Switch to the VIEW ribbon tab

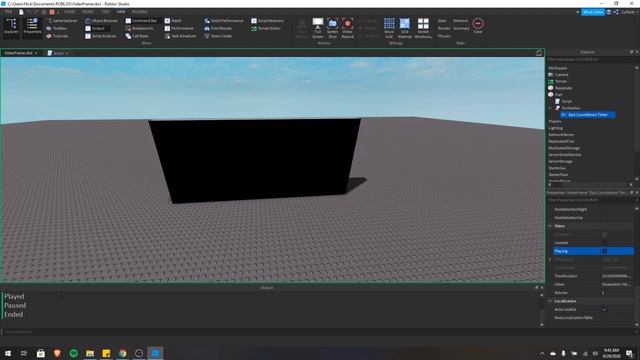coord(121,12)
